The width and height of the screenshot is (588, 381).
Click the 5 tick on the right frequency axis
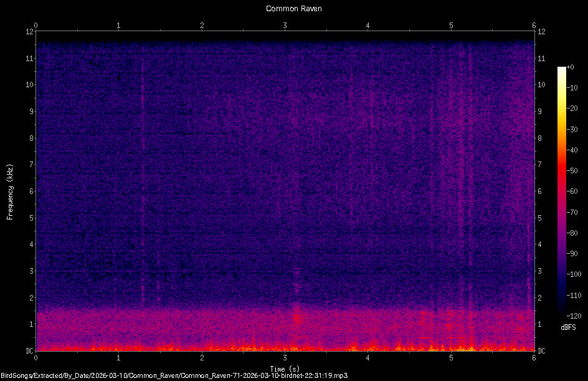coord(539,218)
